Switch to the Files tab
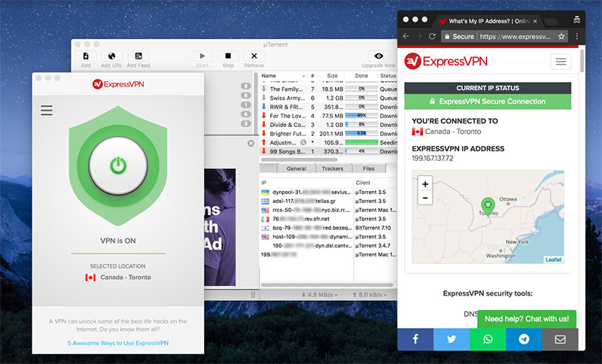 pos(368,168)
